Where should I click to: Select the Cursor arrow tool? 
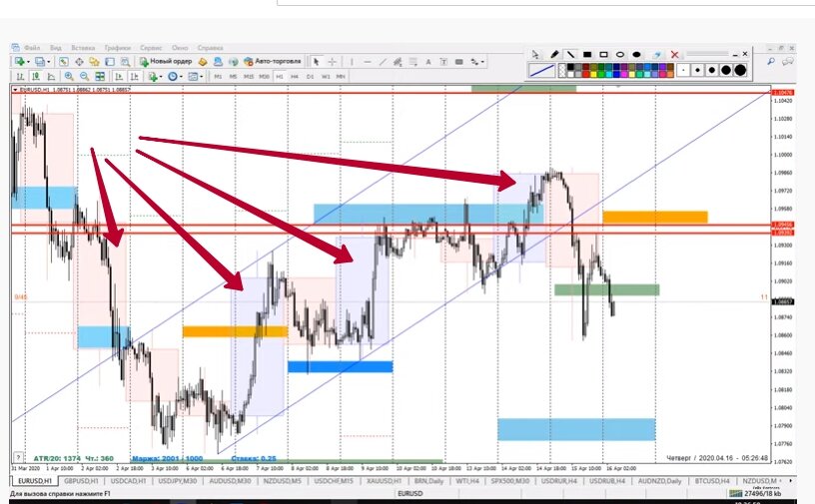point(316,61)
